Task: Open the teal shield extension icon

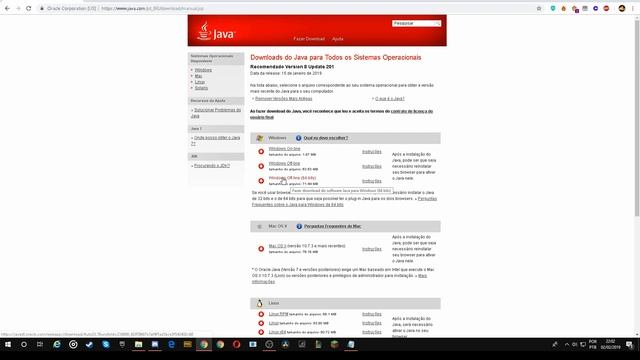Action: (x=553, y=8)
